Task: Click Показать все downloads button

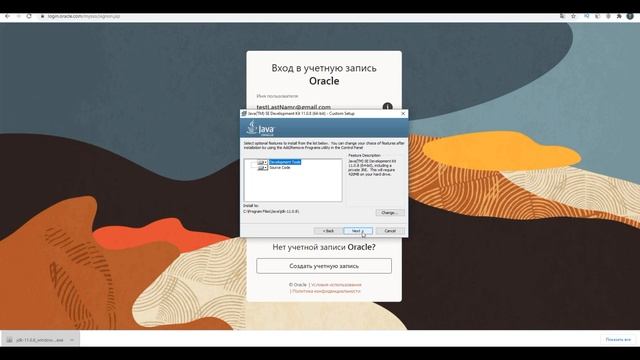Action: 618,340
